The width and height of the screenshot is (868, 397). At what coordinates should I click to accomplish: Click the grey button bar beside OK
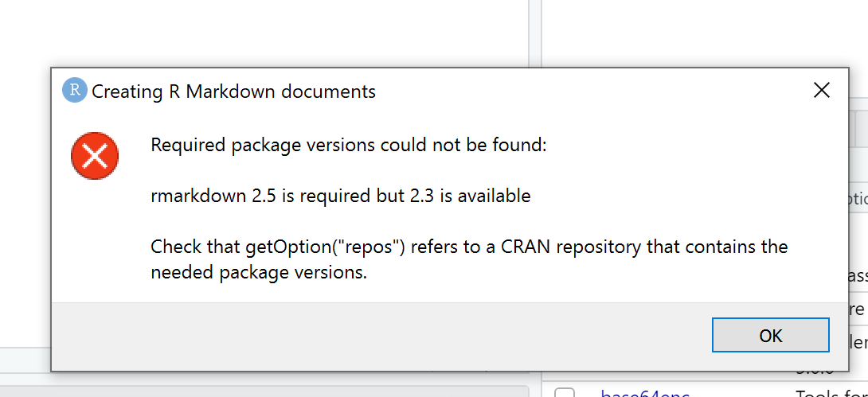tap(381, 337)
